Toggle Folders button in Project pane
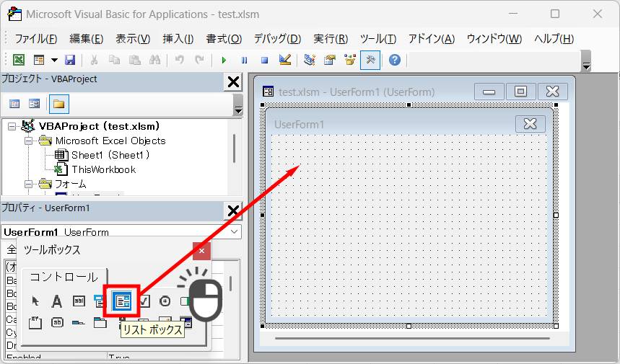 59,104
